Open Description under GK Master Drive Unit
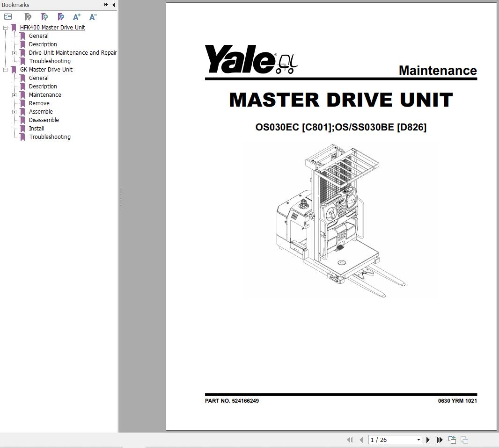This screenshot has height=448, width=499. tap(43, 86)
